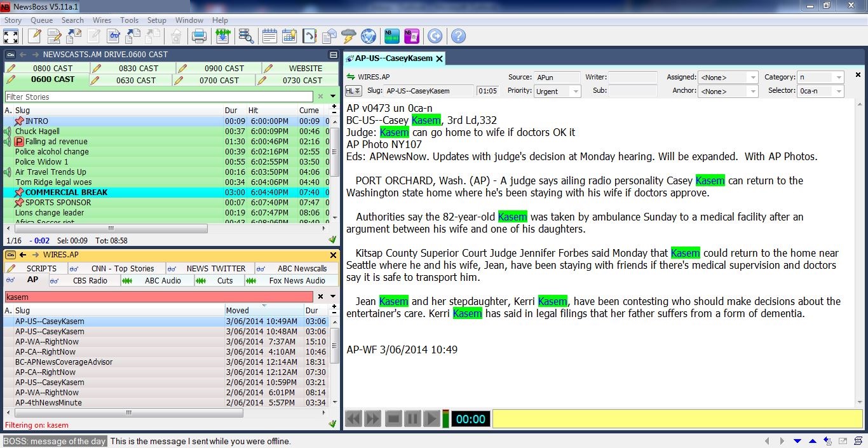Switch to the Fox News Audio tab
868x448 pixels.
tap(291, 280)
